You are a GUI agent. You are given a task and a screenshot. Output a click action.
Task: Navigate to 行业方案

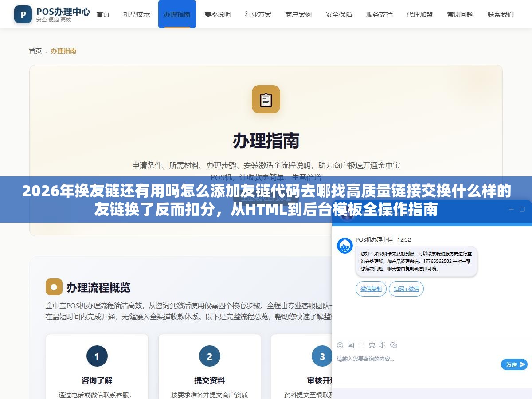coord(258,14)
